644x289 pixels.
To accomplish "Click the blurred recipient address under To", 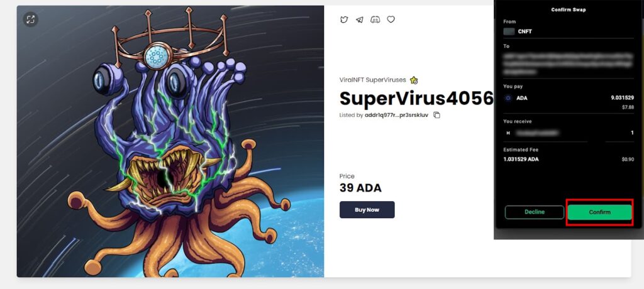I will tap(569, 63).
